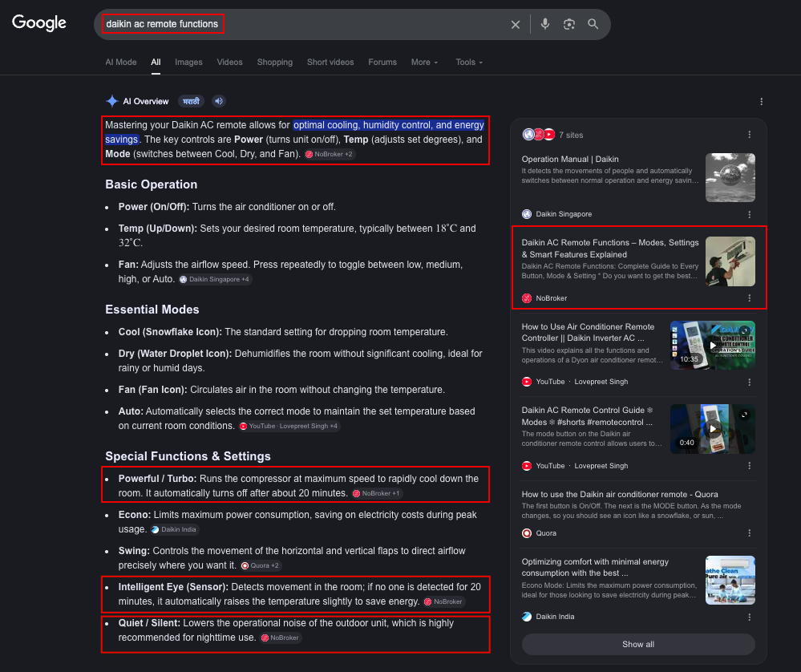
Task: Open options for the Daikin India result
Action: 750,617
